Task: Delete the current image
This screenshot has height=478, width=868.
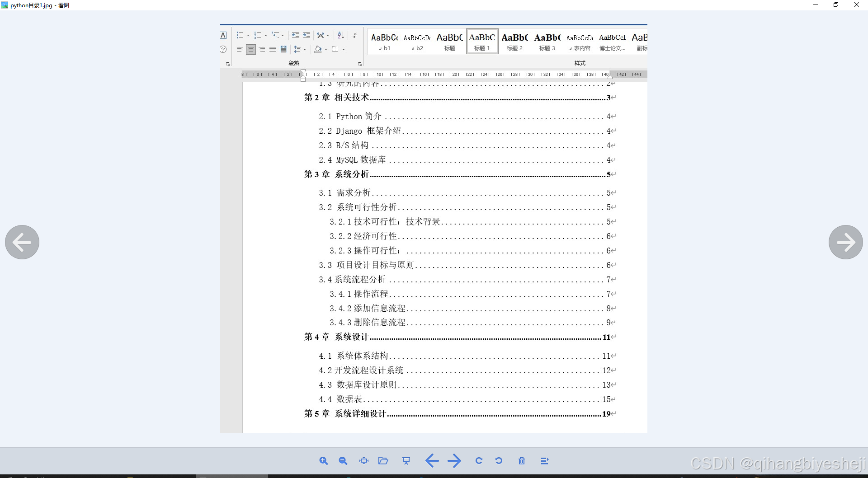Action: click(x=522, y=460)
